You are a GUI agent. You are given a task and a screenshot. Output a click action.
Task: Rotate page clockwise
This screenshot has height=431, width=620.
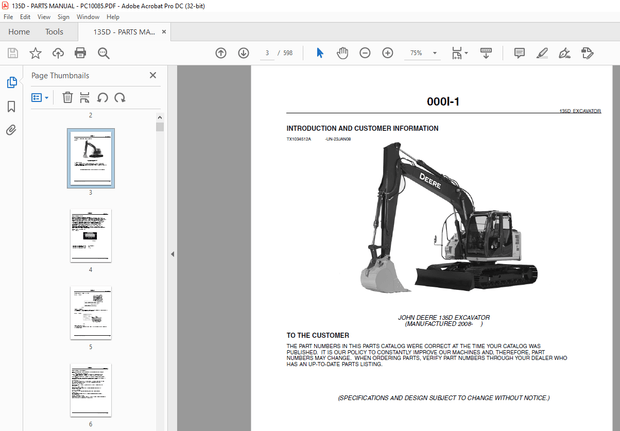(x=120, y=97)
